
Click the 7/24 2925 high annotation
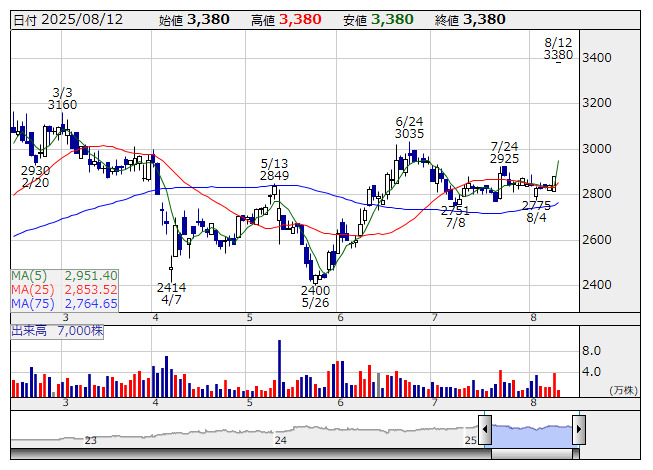pyautogui.click(x=504, y=153)
